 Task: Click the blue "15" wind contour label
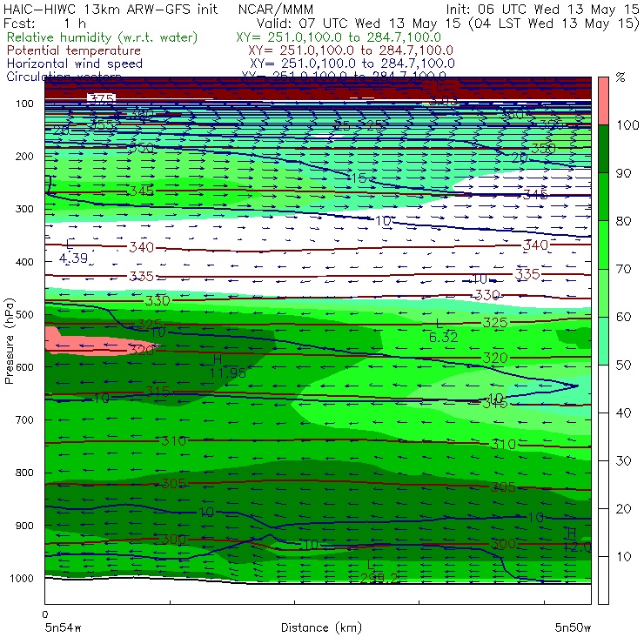359,178
